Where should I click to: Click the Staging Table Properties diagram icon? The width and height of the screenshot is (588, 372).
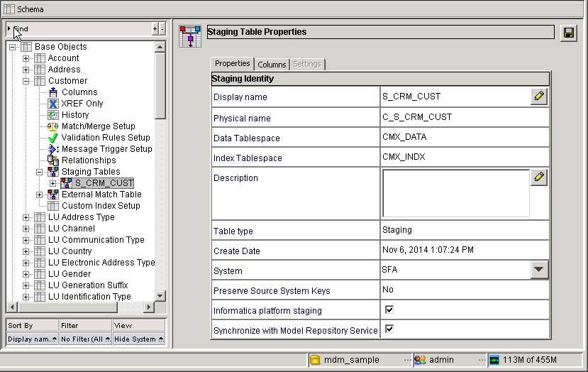[x=190, y=36]
